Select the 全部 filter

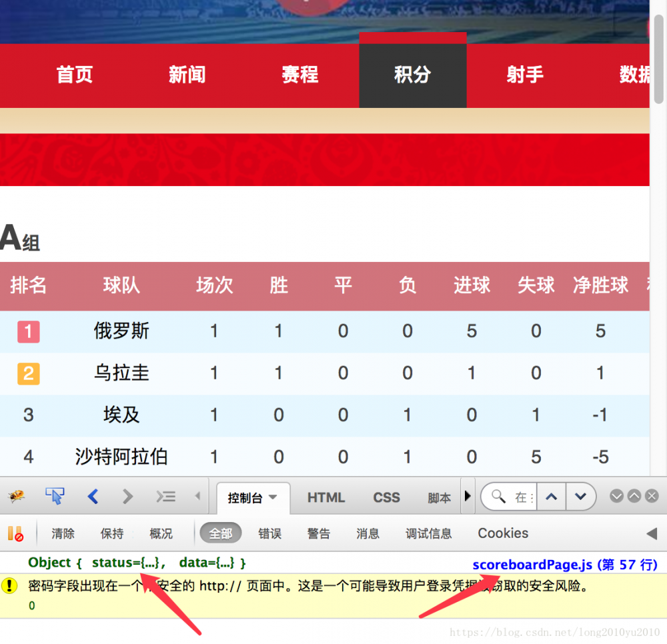(220, 533)
